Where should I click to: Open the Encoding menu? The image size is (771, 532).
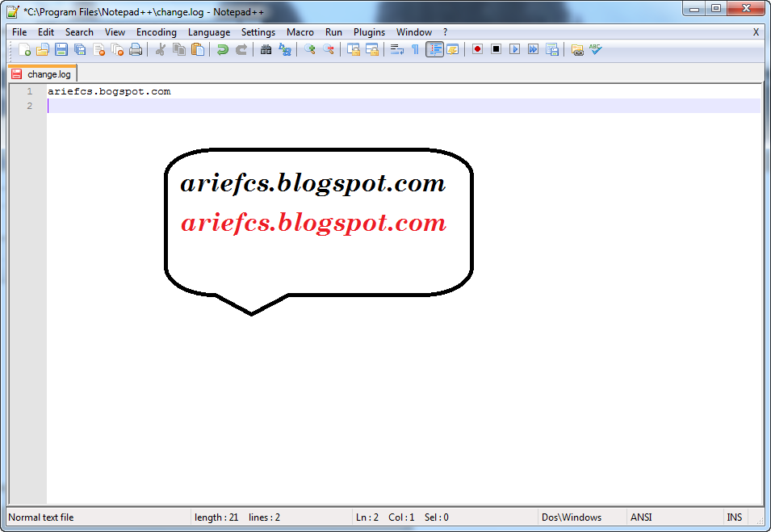point(157,32)
